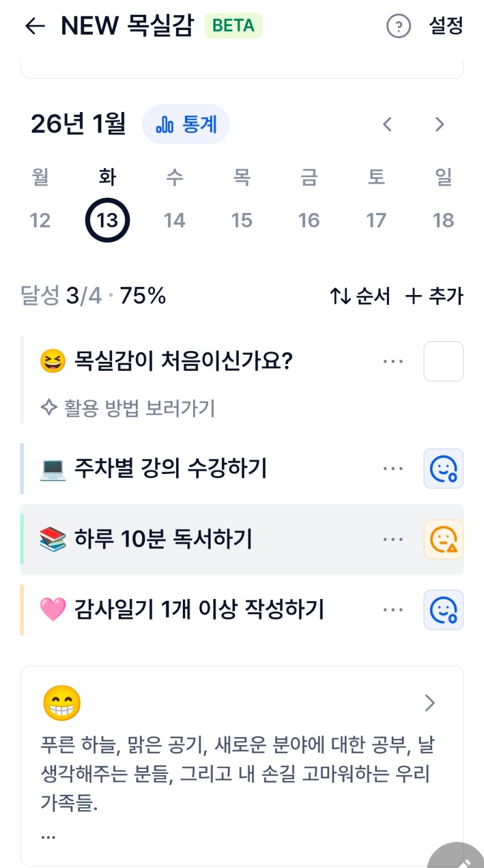This screenshot has height=868, width=484.
Task: Check the empty box for 목실감이 처음이신가요?
Action: click(x=443, y=361)
